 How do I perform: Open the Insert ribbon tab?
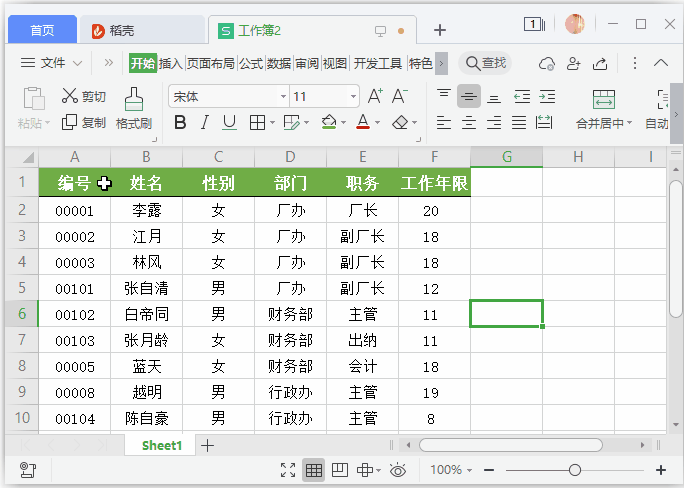coord(171,63)
